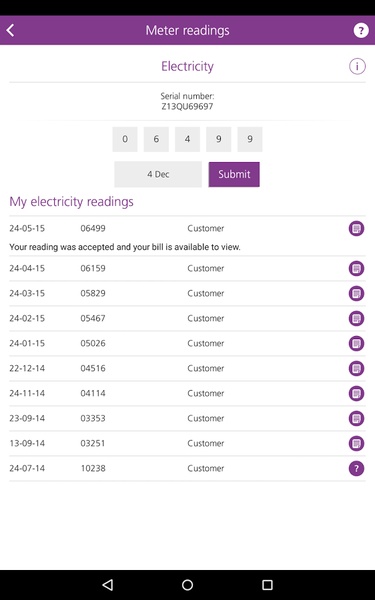Click date 24-07-14
The width and height of the screenshot is (375, 600).
pyautogui.click(x=27, y=468)
